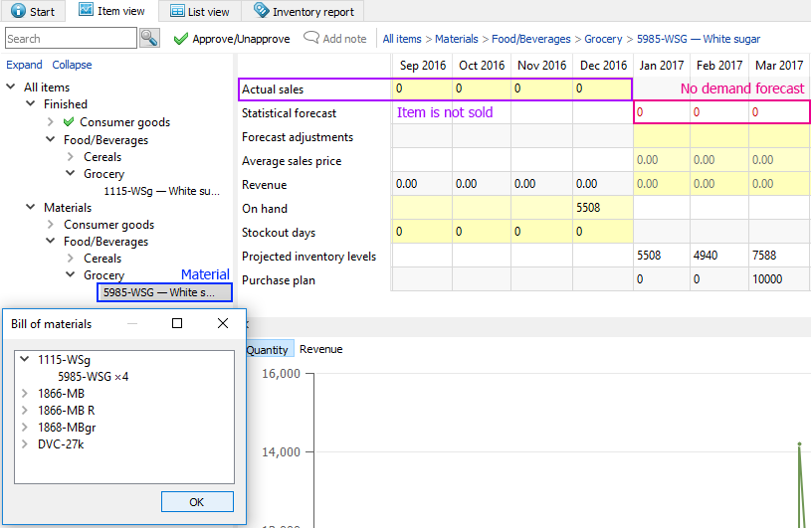Viewport: 812px width, 528px height.
Task: Expand the 1866-MB bill of materials entry
Action: (x=25, y=394)
